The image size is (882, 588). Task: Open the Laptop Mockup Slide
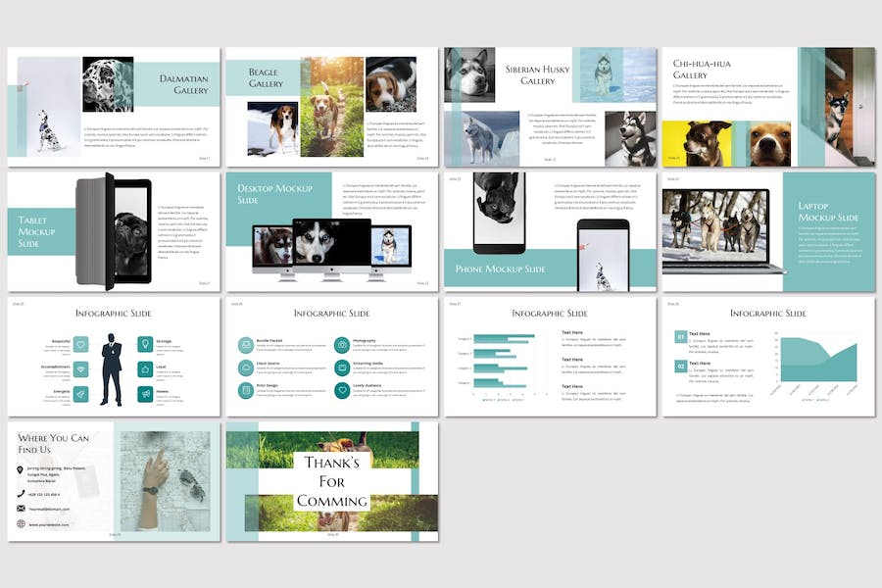[x=768, y=232]
